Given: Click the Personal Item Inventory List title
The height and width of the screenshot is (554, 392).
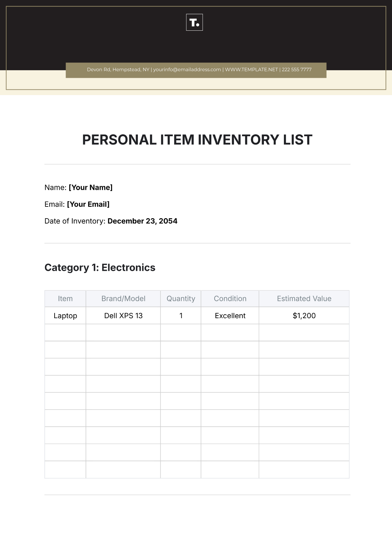Looking at the screenshot, I should [x=197, y=140].
